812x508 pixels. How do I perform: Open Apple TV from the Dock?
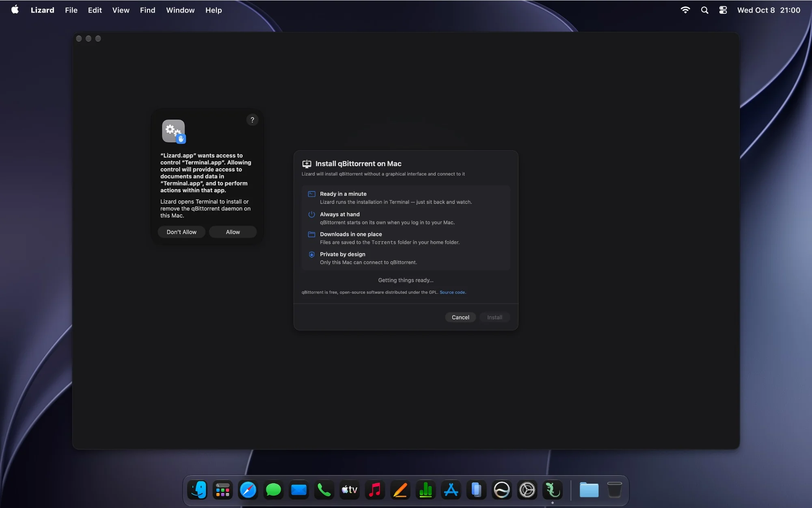(350, 490)
